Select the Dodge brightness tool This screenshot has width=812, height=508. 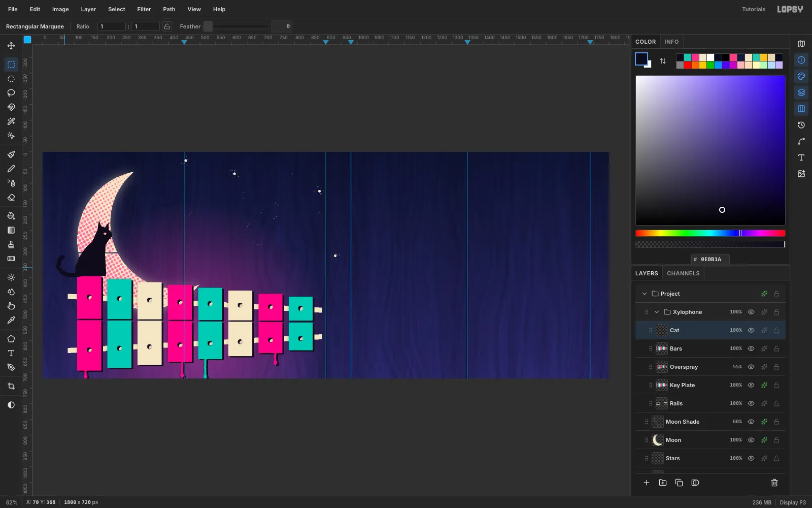point(11,277)
